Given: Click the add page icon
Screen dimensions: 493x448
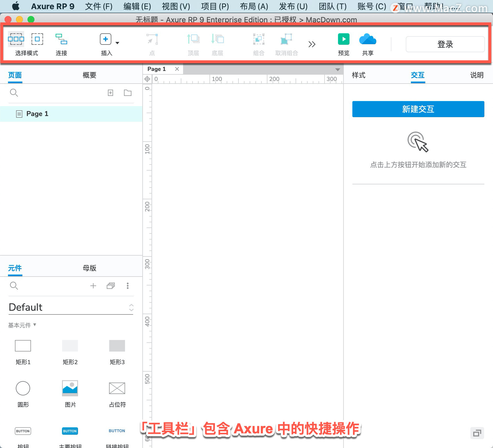Looking at the screenshot, I should [110, 93].
